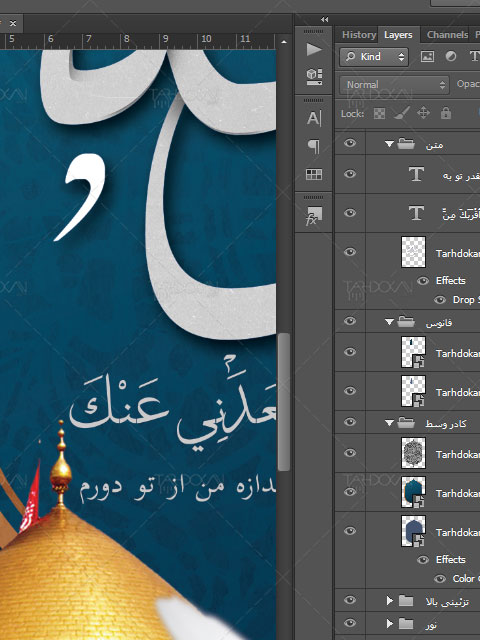The width and height of the screenshot is (480, 640).
Task: Click the canvas scroll-up arrow
Action: click(x=284, y=42)
